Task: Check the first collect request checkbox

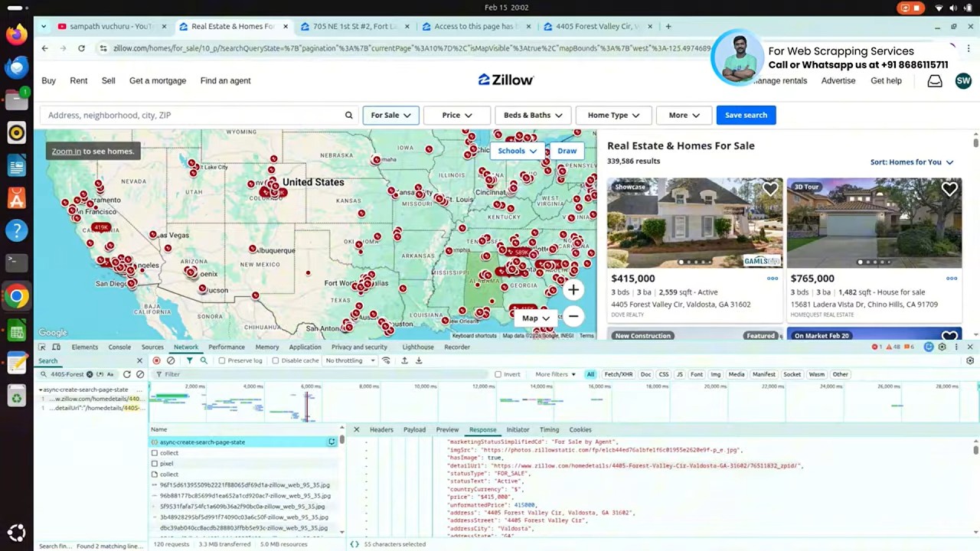Action: click(x=155, y=453)
